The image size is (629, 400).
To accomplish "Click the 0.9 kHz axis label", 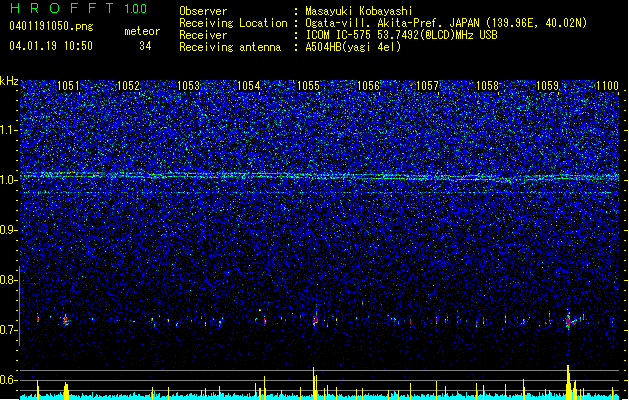I will tap(9, 230).
